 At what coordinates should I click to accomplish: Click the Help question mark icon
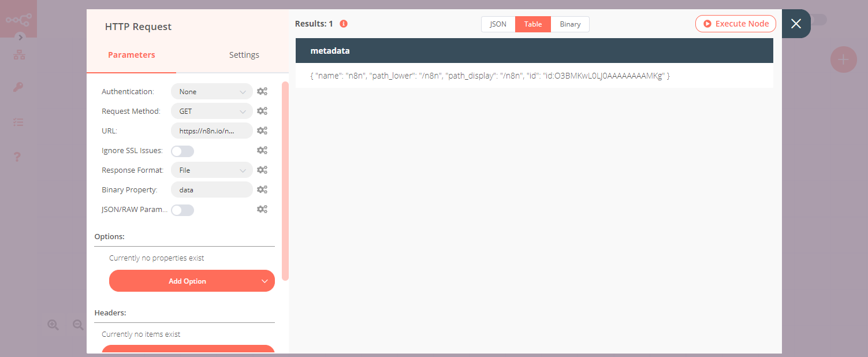point(18,156)
